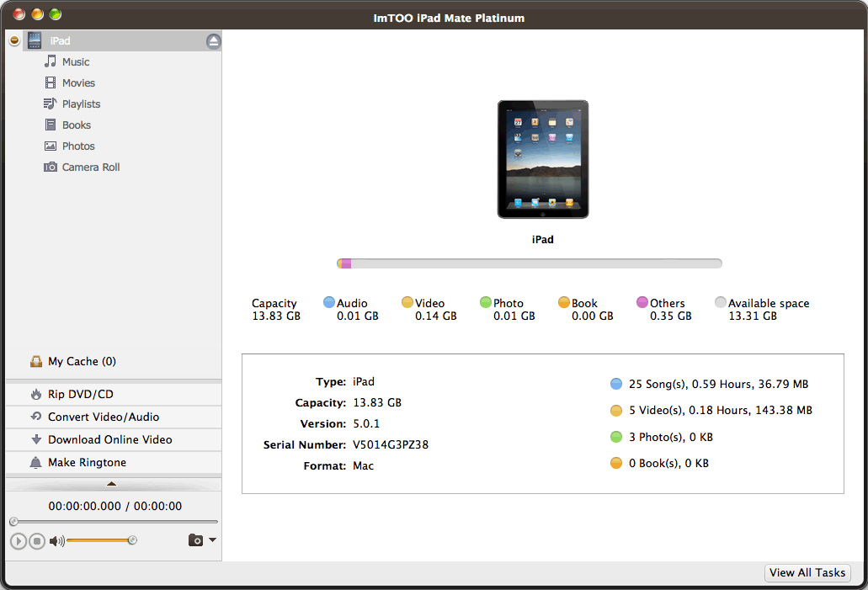
Task: Open the Camera Roll category
Action: [91, 167]
